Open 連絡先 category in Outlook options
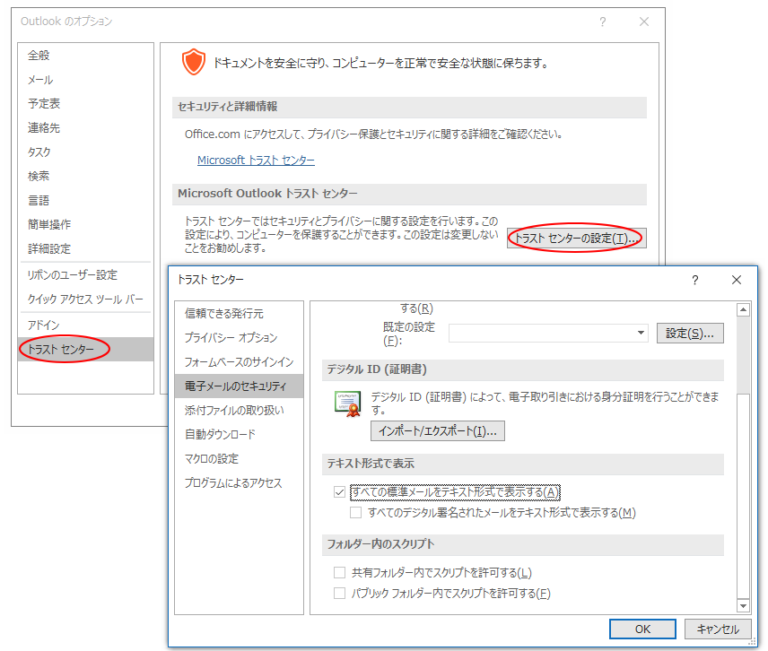 pyautogui.click(x=44, y=128)
